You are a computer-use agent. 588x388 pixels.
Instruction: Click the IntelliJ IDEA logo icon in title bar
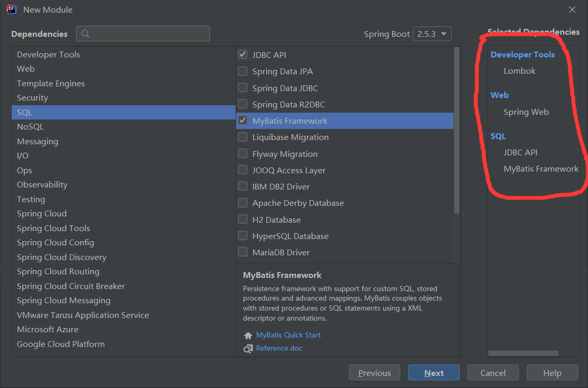point(11,9)
